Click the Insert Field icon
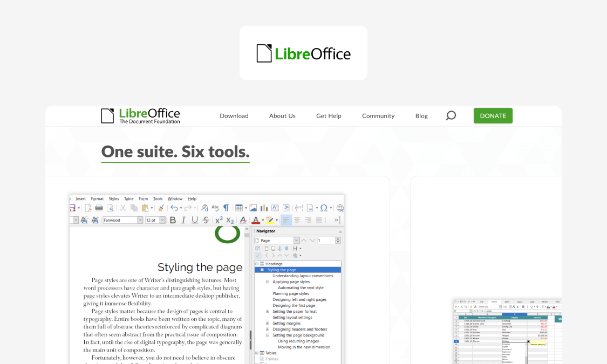The height and width of the screenshot is (364, 607). (310, 208)
